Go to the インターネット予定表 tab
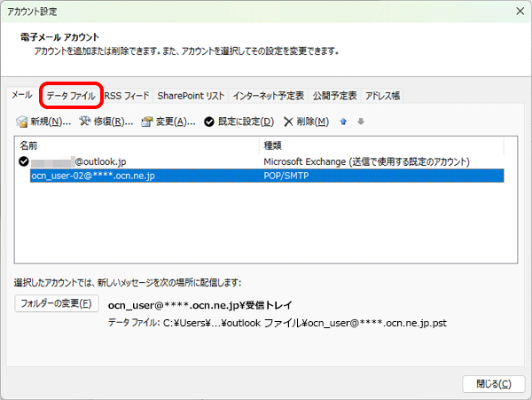This screenshot has height=400, width=532. click(269, 95)
